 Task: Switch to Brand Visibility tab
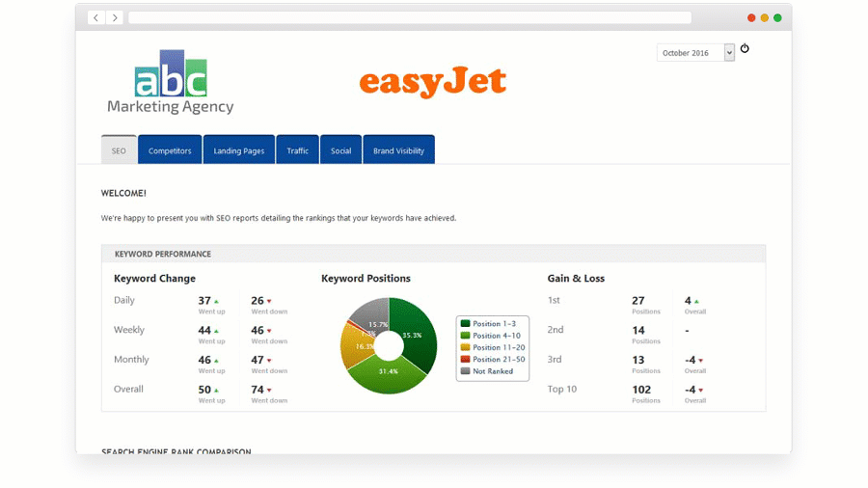tap(398, 149)
